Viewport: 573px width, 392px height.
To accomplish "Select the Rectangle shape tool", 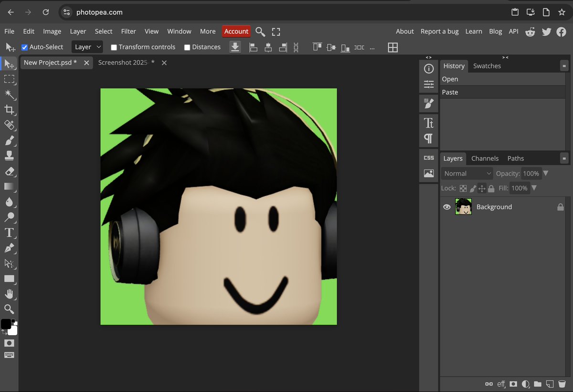I will (9, 278).
